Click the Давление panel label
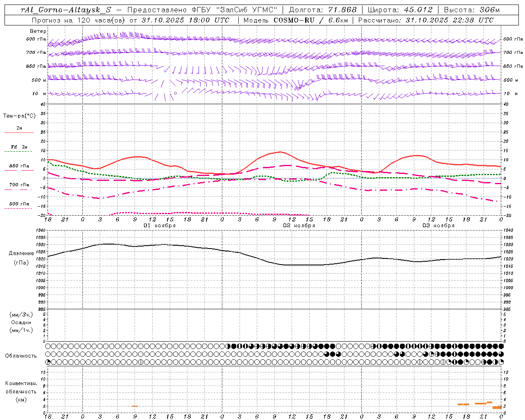Screen dimensions: 525x420 coord(21,253)
